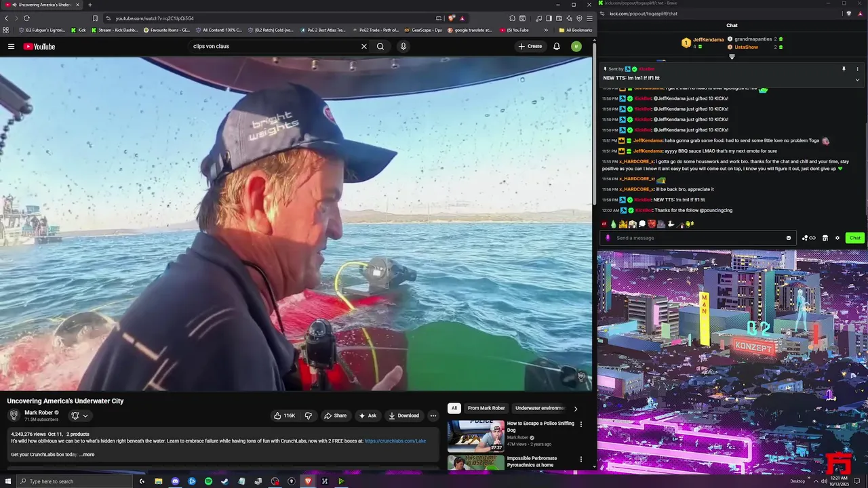Share the video
The width and height of the screenshot is (868, 488).
pos(335,415)
